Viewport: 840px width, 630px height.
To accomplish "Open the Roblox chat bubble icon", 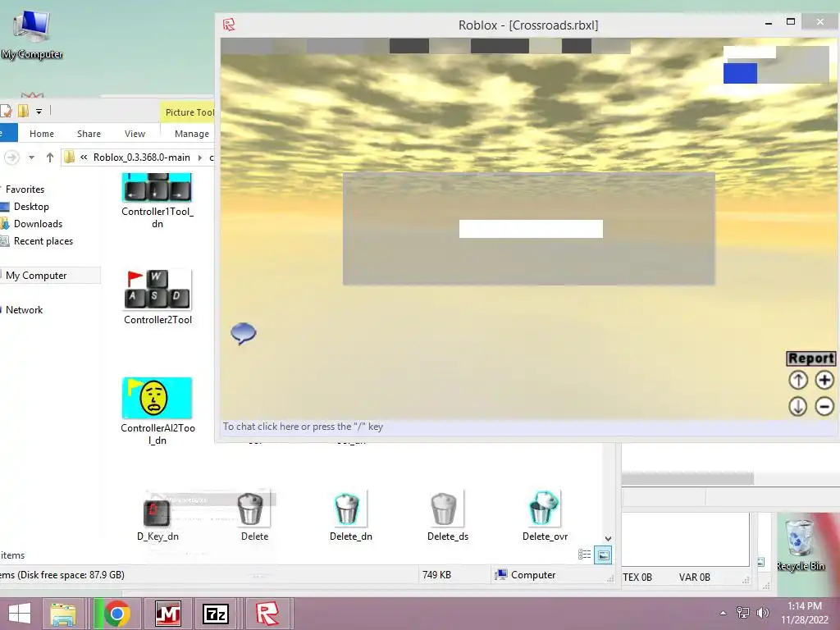I will click(244, 333).
